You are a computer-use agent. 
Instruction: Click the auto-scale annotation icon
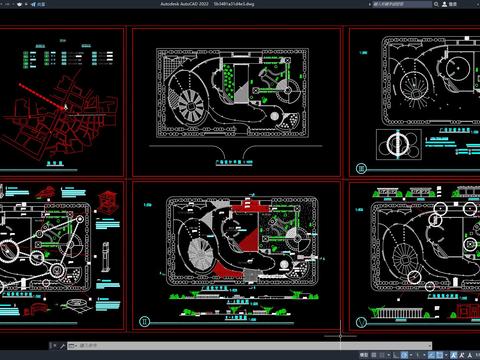pos(462,355)
